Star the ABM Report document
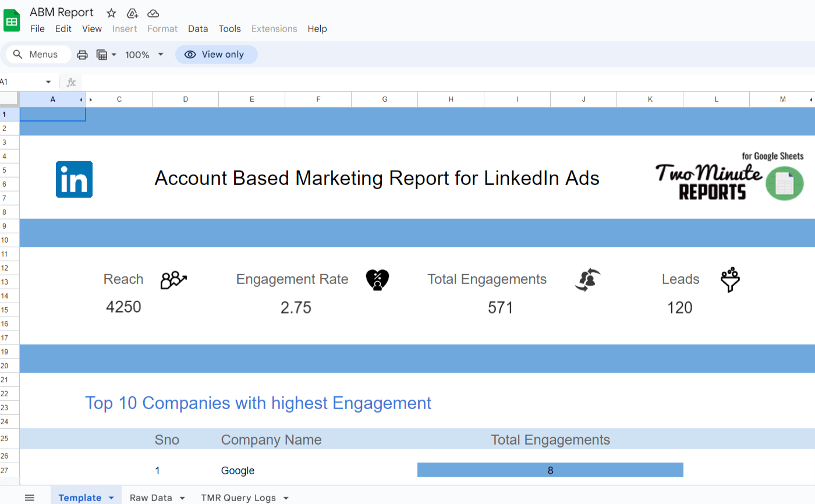 111,13
